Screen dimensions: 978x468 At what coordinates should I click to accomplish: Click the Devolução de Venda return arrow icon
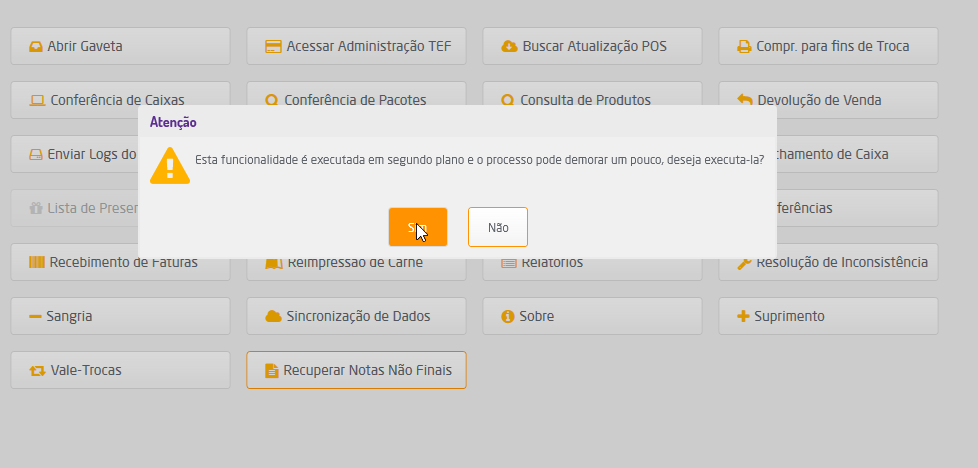[x=744, y=100]
